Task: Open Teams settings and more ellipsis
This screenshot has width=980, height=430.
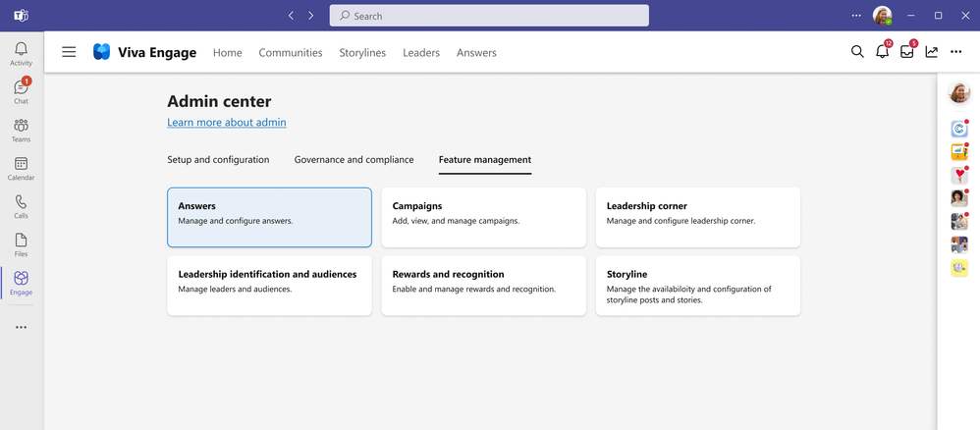Action: point(856,16)
